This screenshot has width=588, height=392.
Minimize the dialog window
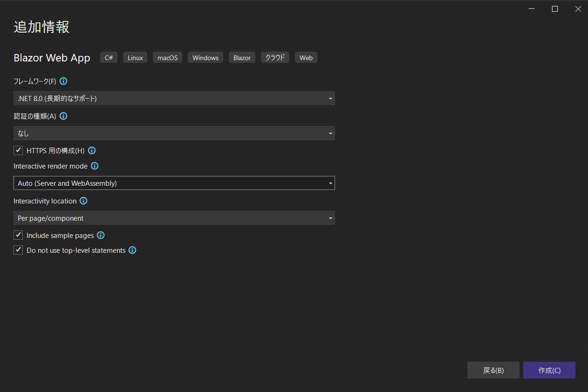point(532,9)
